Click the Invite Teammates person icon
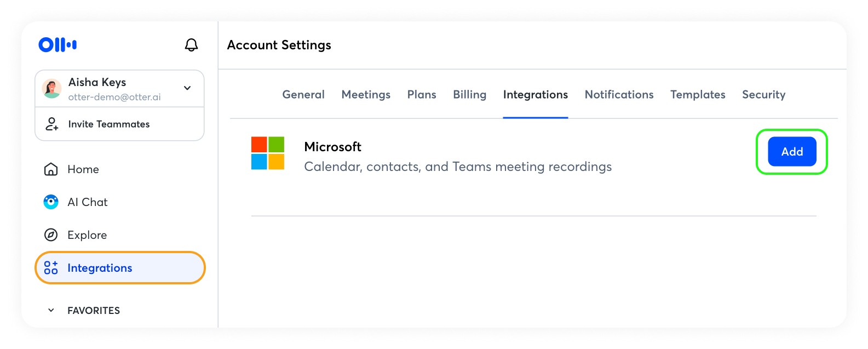 (x=51, y=124)
